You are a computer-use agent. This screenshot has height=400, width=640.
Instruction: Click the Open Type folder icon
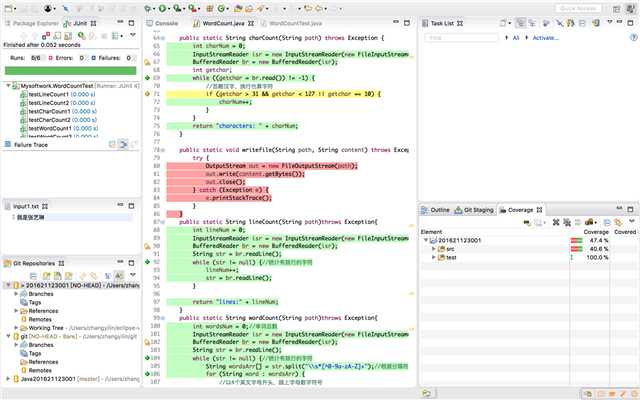pyautogui.click(x=238, y=9)
